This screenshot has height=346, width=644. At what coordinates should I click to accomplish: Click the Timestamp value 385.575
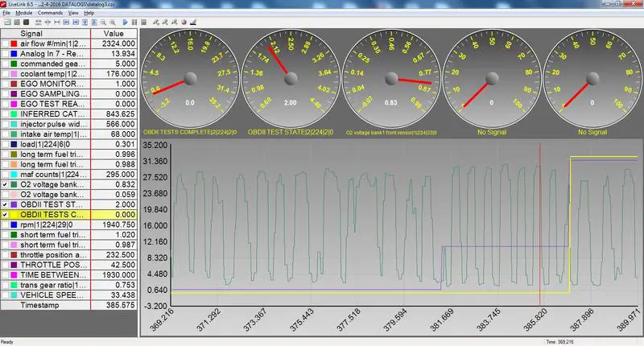(x=120, y=306)
